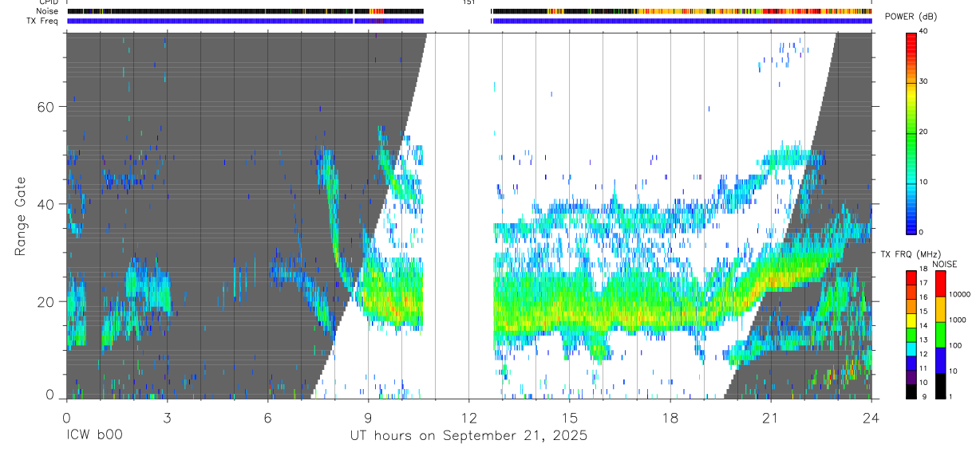Click the '20' tick on the Range Gate axis
Screen dimensions: 980x452
pos(47,301)
